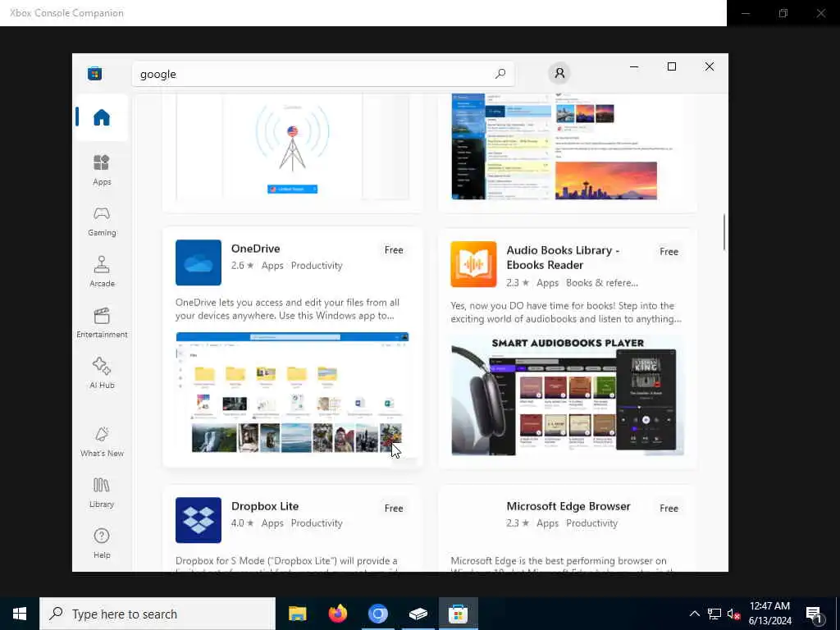Click the 4.0 star rating on Dropbox Lite
This screenshot has width=840, height=630.
[242, 523]
